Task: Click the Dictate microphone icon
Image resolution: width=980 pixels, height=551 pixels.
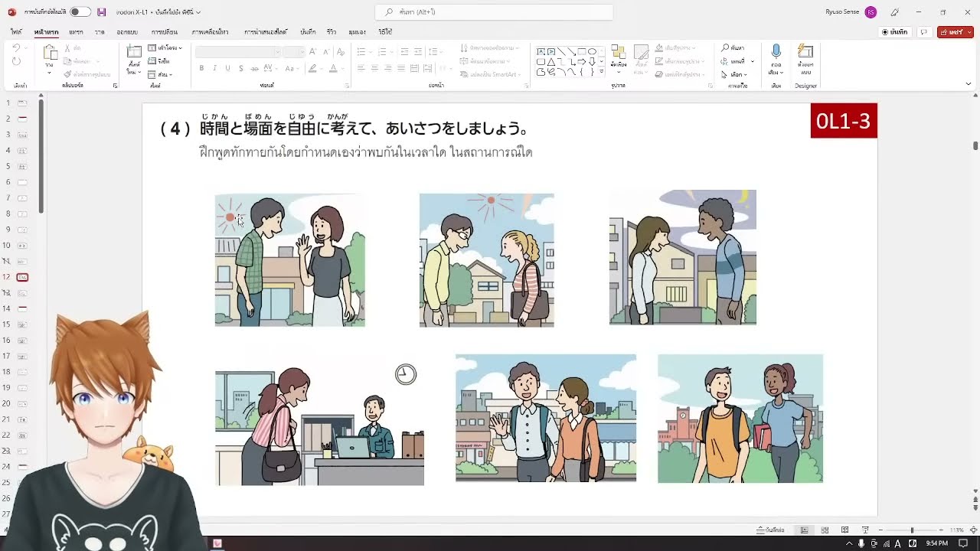Action: pyautogui.click(x=776, y=52)
